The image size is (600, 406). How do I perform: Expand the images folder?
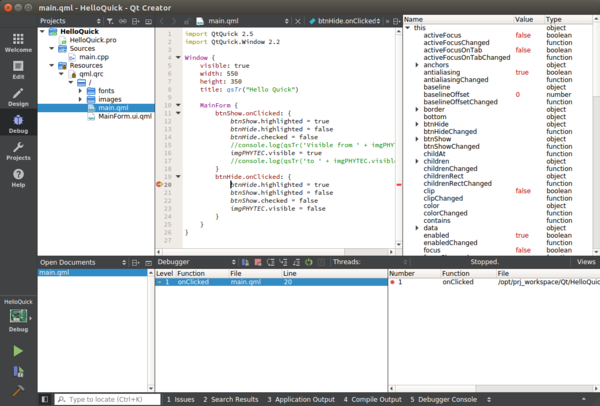click(80, 99)
